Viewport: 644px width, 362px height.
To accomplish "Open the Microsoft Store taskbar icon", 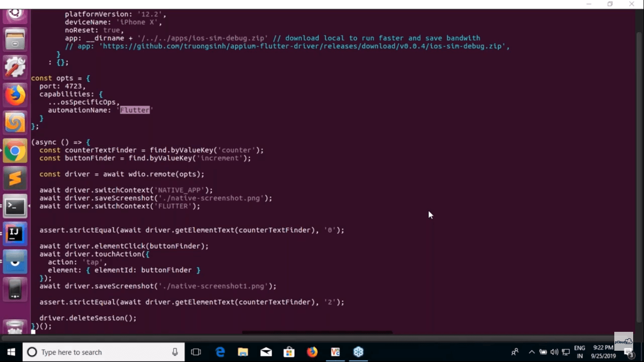I will [289, 352].
